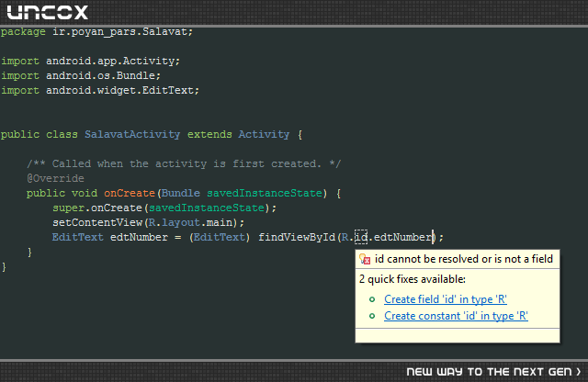The width and height of the screenshot is (588, 382).
Task: Place cursor on edtNumber after R.id
Action: click(x=403, y=237)
